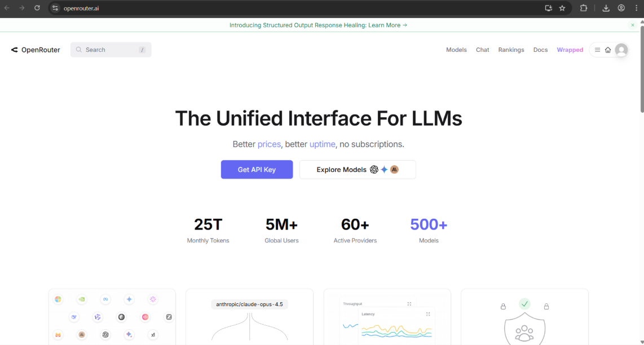Click the Microsoft four-color provider icon
Screen dimensions: 644x345
[x=58, y=299]
